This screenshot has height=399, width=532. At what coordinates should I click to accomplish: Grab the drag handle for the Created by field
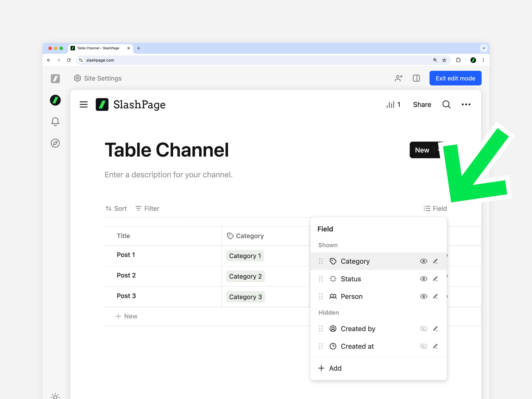[x=321, y=329]
